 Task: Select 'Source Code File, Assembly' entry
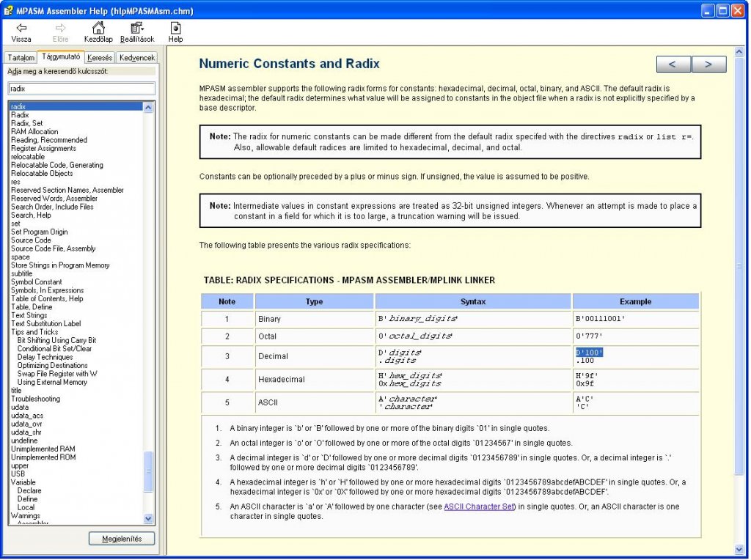coord(53,249)
